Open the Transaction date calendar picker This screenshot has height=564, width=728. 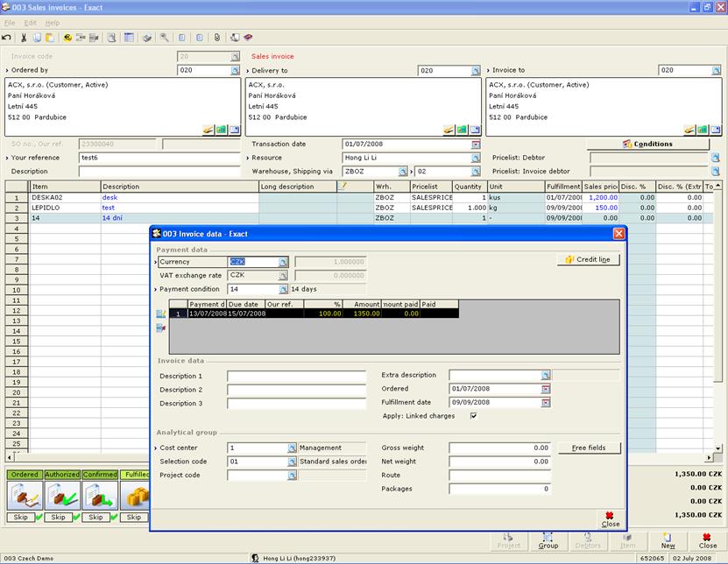coord(474,144)
